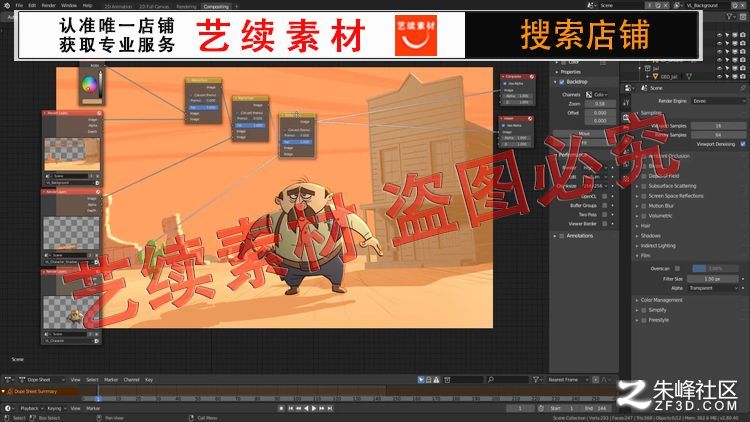750x422 pixels.
Task: Click the backdrop Move button
Action: [x=584, y=133]
